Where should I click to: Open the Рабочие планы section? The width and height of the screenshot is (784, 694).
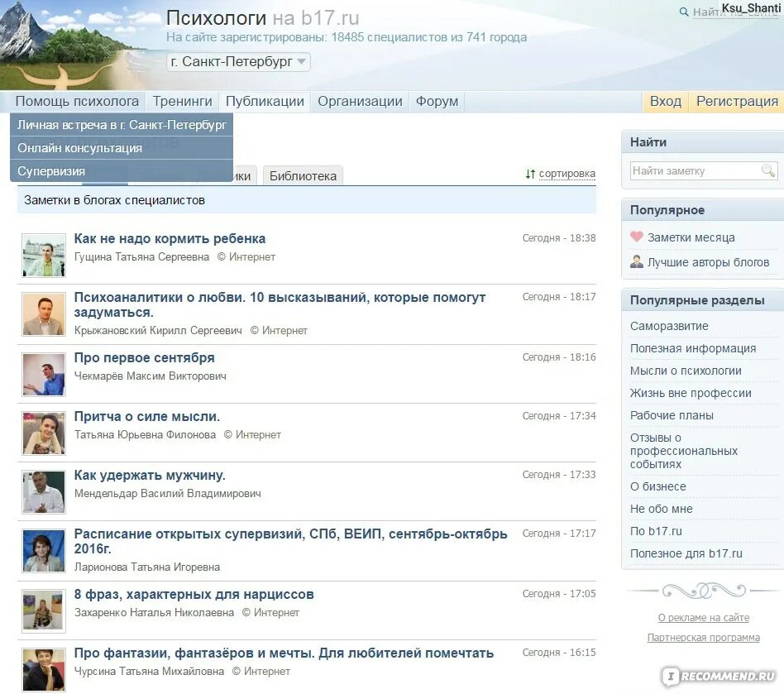(672, 415)
